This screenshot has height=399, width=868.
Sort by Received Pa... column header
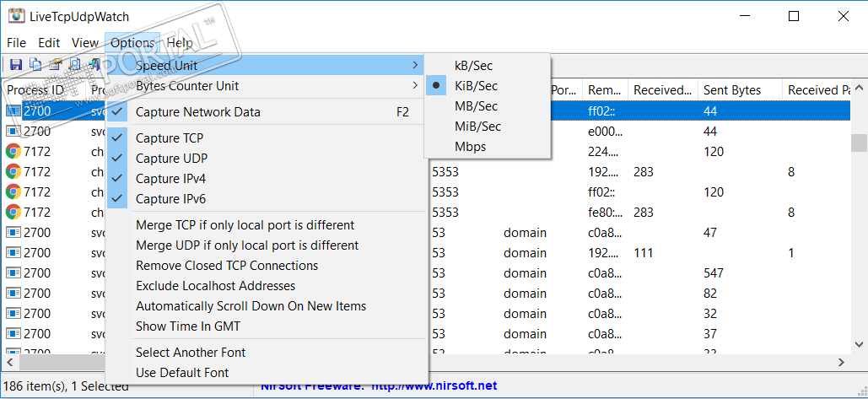(817, 90)
